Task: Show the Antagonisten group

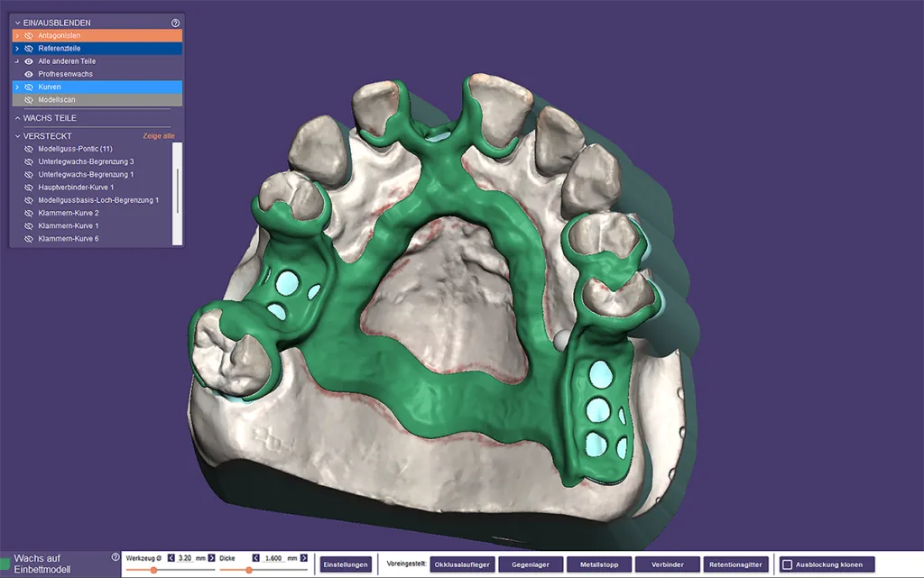Action: point(28,36)
